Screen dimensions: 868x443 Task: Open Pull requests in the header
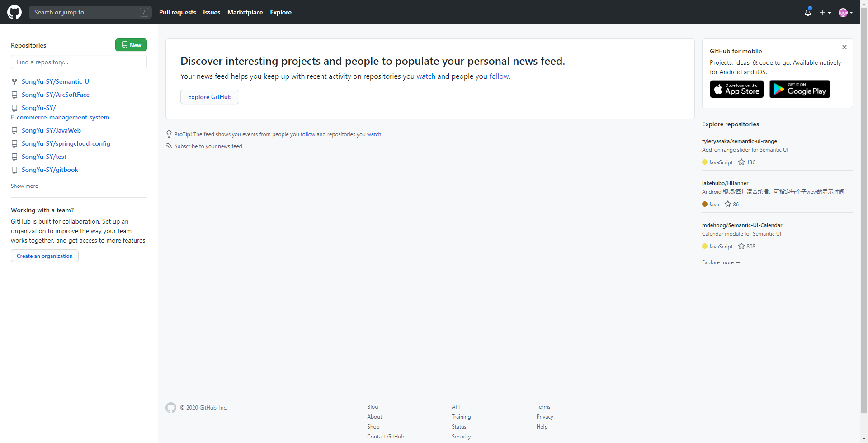coord(177,12)
